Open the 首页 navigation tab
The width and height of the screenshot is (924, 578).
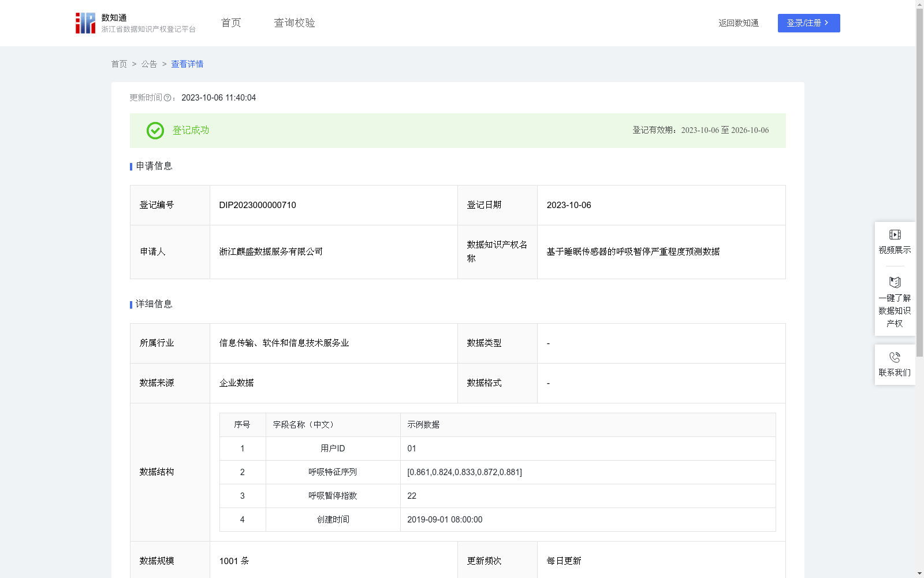231,23
